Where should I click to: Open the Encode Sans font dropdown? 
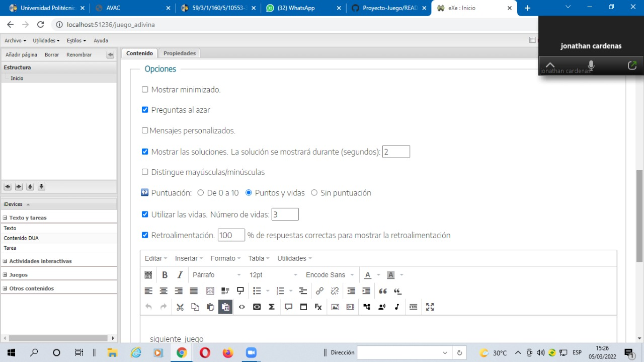point(330,275)
